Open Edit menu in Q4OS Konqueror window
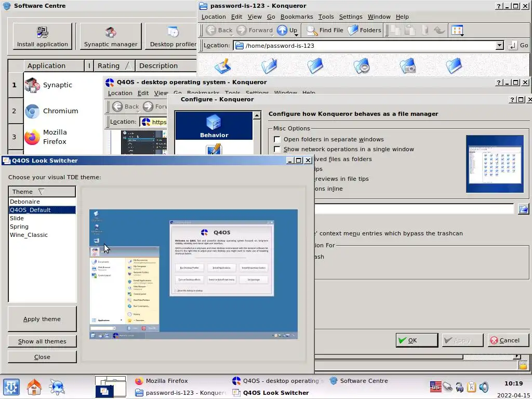The width and height of the screenshot is (532, 399). (x=143, y=93)
